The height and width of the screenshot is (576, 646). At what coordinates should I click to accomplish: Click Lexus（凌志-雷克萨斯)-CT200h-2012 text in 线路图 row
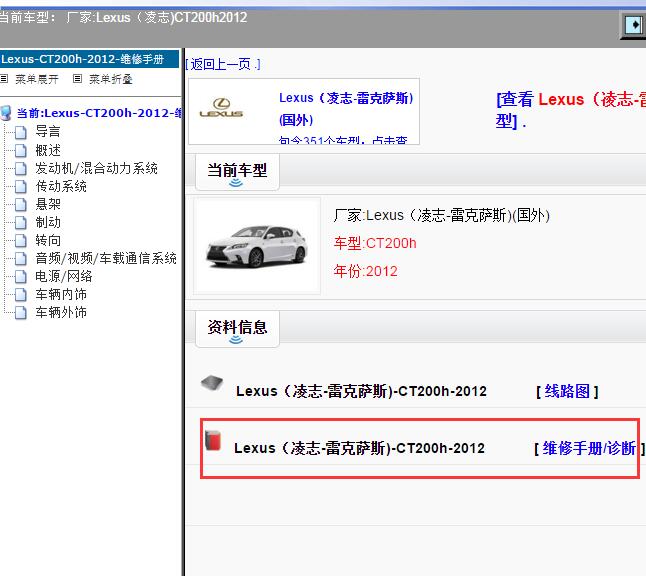pyautogui.click(x=361, y=391)
